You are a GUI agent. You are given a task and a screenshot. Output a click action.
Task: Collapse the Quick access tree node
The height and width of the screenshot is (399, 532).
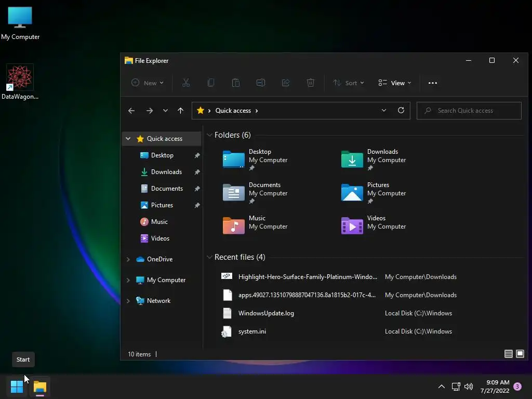pos(128,138)
